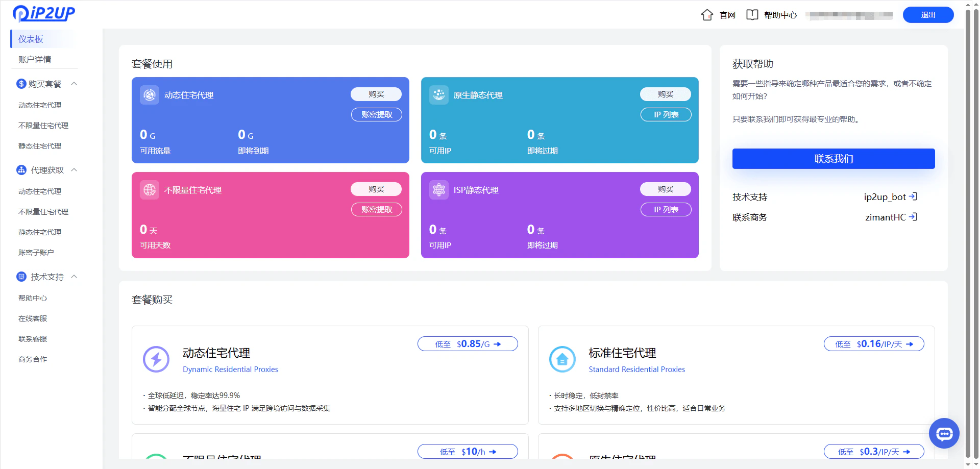Screen dimensions: 980x469
Task: Collapse the 技术支持 sidebar section
Action: (x=75, y=276)
